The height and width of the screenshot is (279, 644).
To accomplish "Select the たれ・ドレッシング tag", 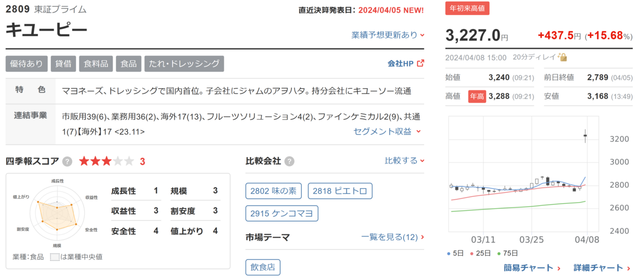I will [184, 63].
